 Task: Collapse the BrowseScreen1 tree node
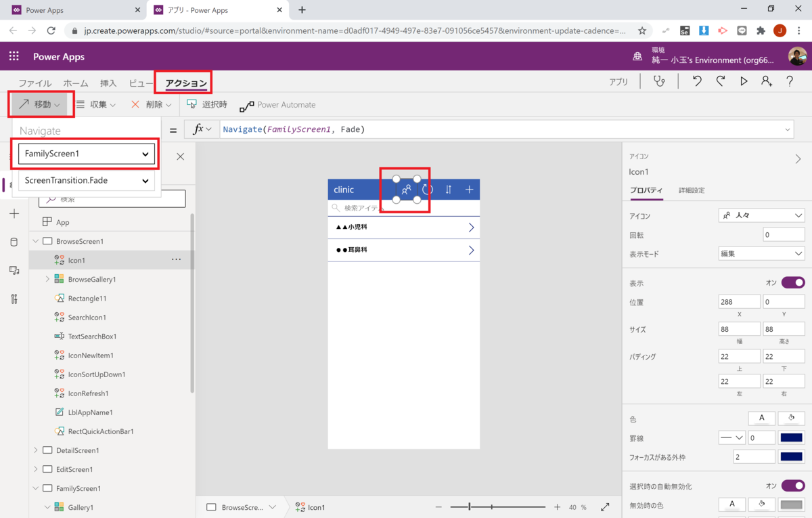(36, 241)
